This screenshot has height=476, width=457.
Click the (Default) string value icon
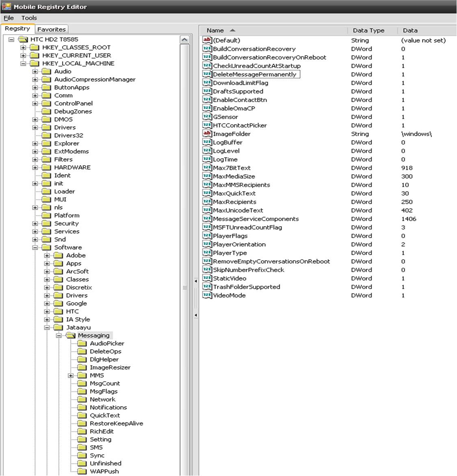207,40
